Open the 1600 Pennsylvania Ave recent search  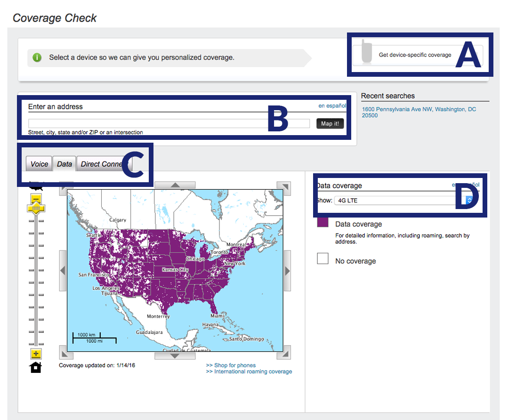click(419, 112)
